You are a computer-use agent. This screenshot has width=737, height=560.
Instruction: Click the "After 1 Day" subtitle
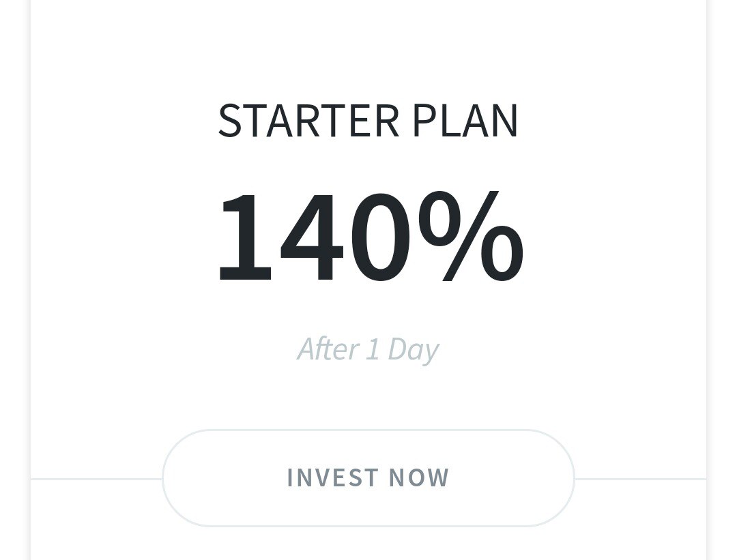[x=368, y=349]
